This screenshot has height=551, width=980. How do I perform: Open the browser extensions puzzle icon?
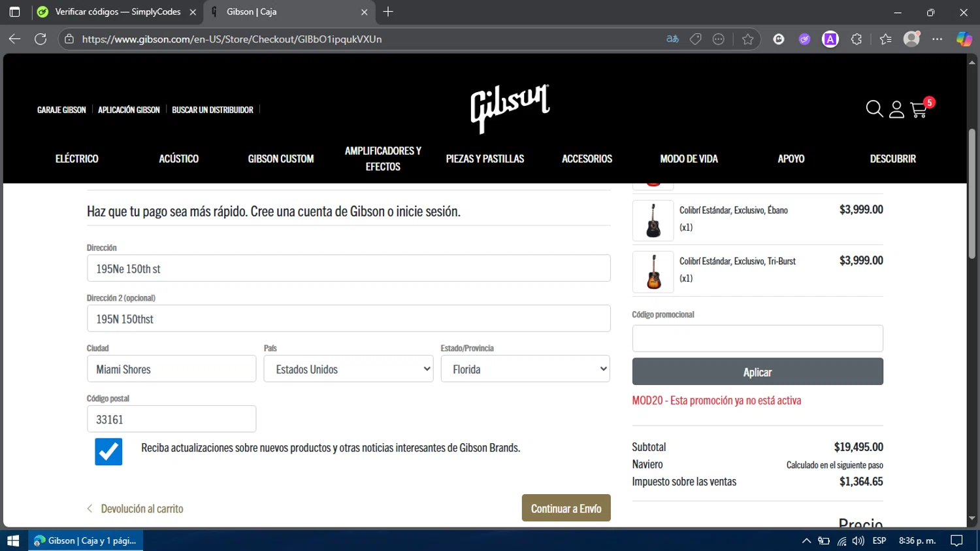(x=857, y=39)
